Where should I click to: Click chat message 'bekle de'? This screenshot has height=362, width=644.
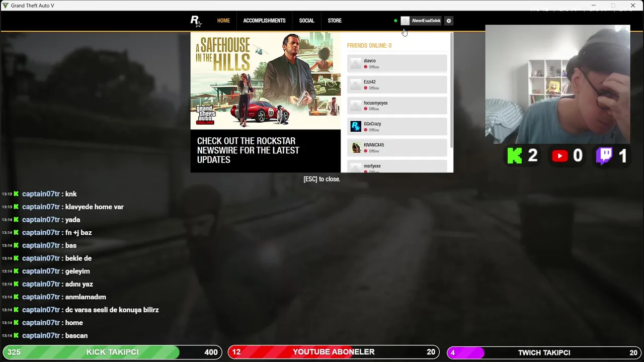pos(78,258)
